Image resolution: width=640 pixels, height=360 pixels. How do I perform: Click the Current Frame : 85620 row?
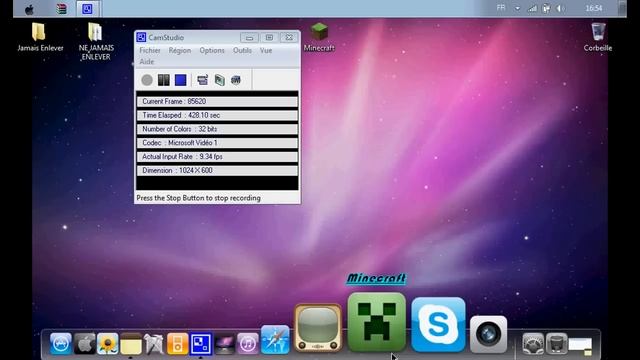tap(217, 101)
